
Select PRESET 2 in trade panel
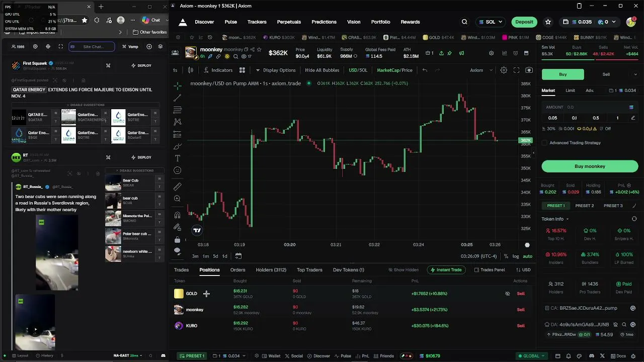(584, 206)
